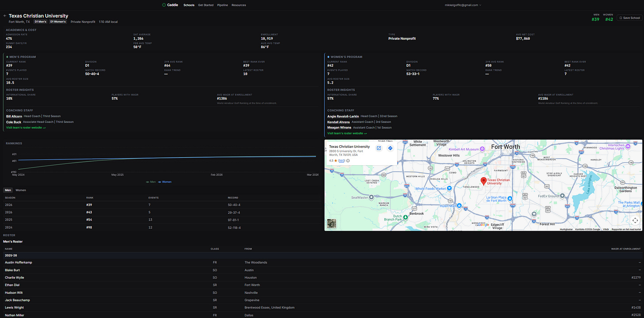Screen dimensions: 644x318
Task: Toggle the Men series in rankings legend
Action: tap(151, 182)
